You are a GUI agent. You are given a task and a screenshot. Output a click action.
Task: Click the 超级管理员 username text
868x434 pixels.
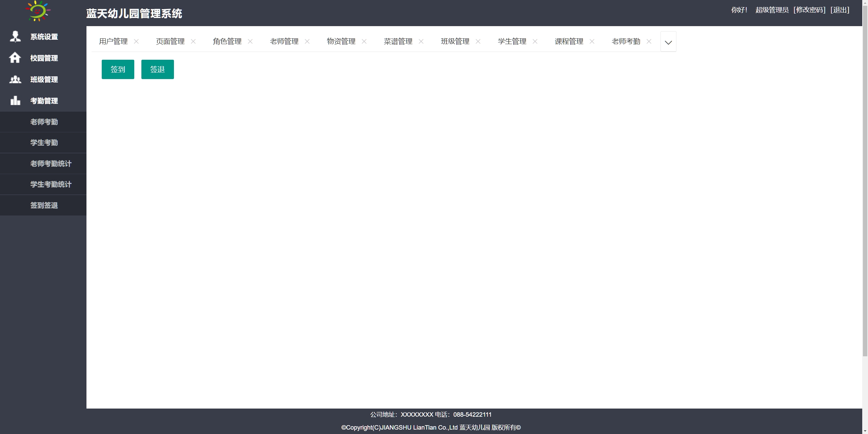pos(772,10)
